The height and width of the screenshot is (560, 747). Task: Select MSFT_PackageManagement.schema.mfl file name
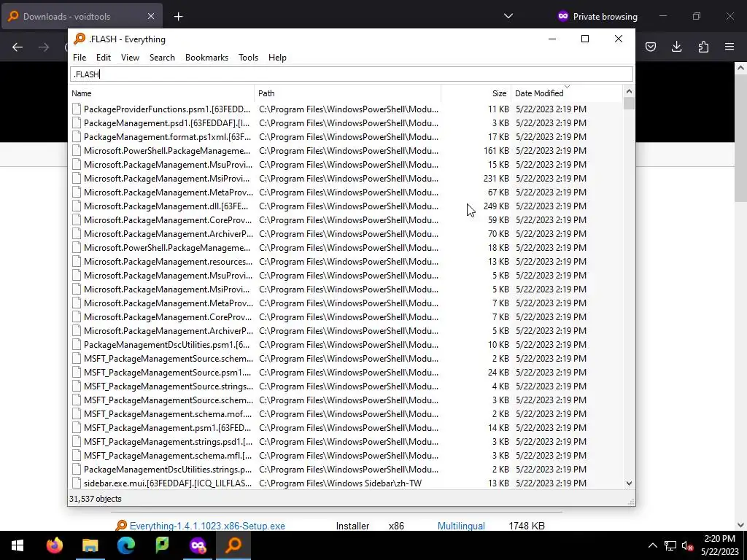[x=168, y=455]
